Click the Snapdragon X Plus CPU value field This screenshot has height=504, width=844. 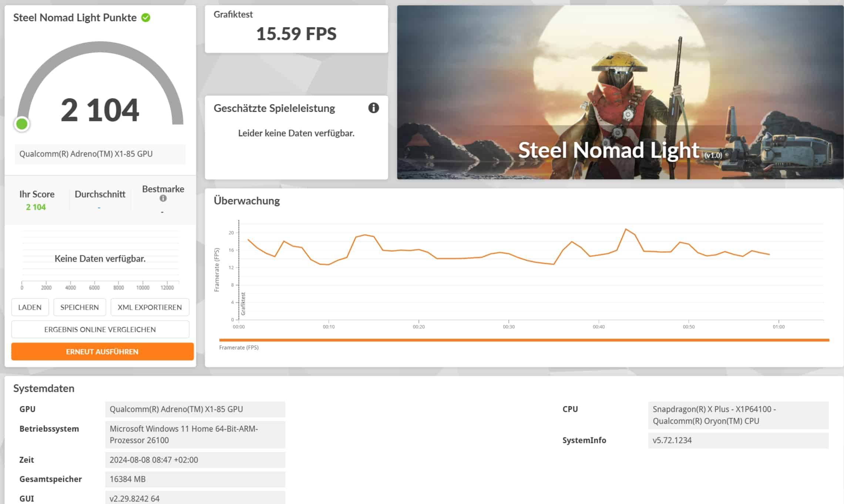(x=738, y=415)
